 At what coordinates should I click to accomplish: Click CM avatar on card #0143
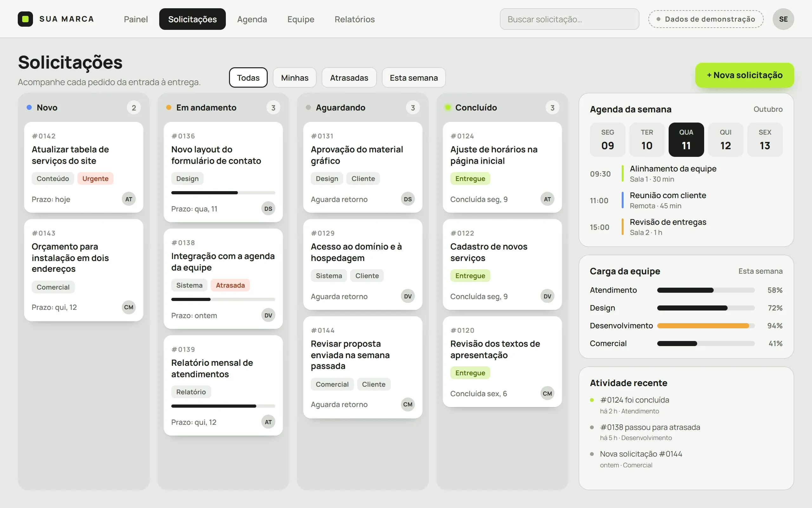coord(128,307)
